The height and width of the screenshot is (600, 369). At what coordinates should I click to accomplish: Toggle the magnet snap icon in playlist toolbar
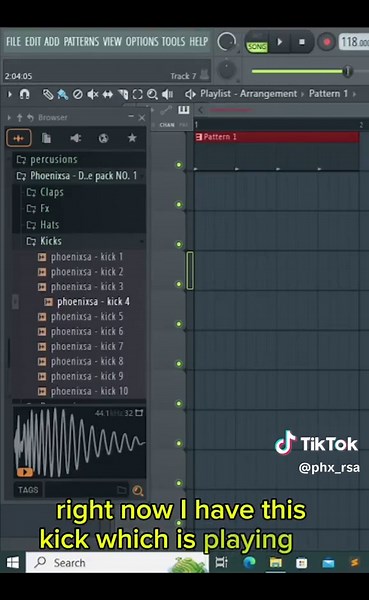(x=24, y=94)
